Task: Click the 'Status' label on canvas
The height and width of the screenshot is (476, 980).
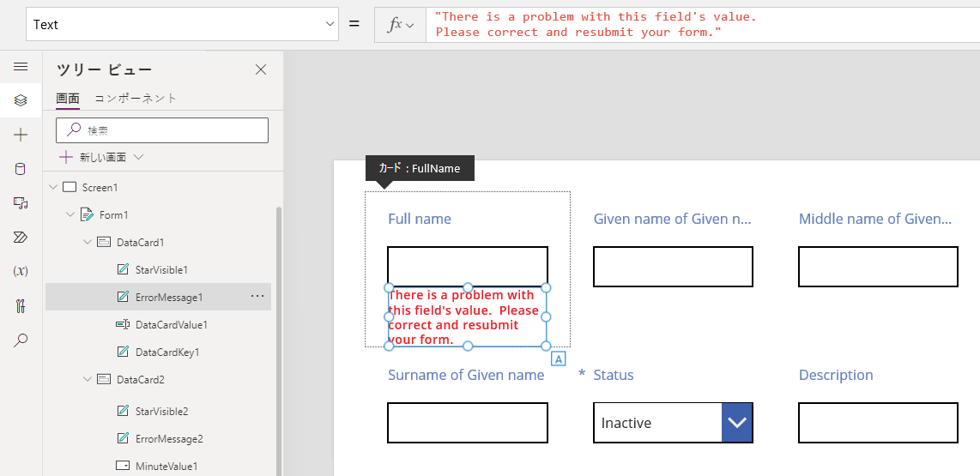Action: pyautogui.click(x=613, y=375)
